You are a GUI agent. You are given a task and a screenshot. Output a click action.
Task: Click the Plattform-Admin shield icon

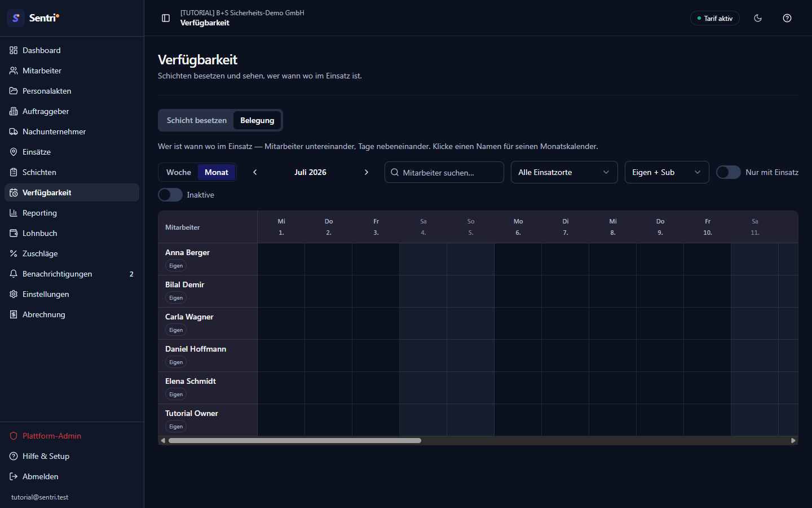pyautogui.click(x=14, y=436)
